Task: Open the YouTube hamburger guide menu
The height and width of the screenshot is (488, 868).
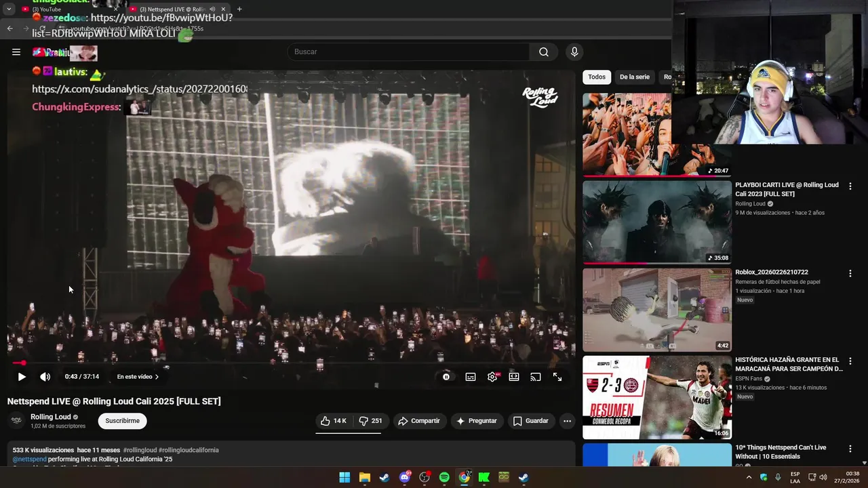Action: [x=16, y=52]
